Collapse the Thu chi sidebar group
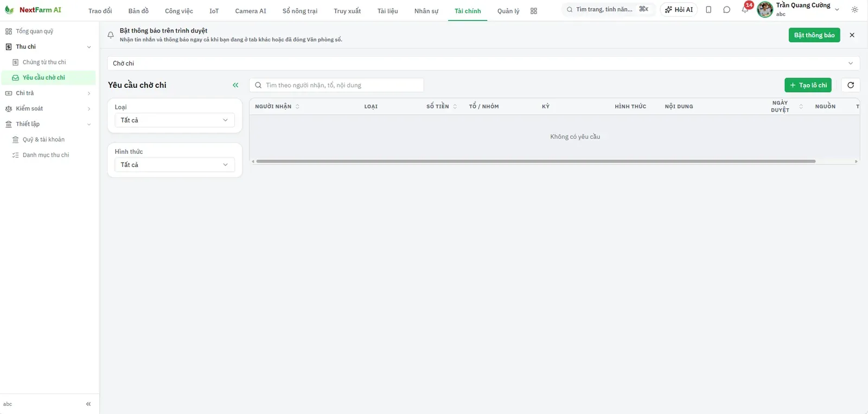The height and width of the screenshot is (414, 868). pyautogui.click(x=48, y=47)
